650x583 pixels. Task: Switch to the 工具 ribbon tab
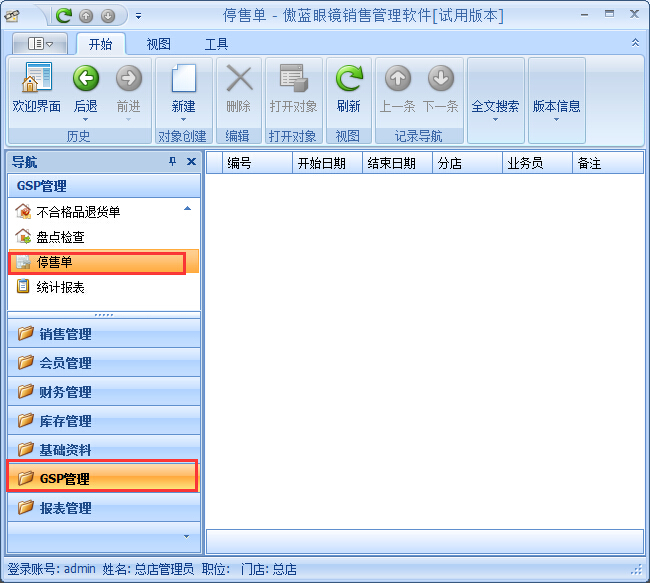click(x=216, y=44)
